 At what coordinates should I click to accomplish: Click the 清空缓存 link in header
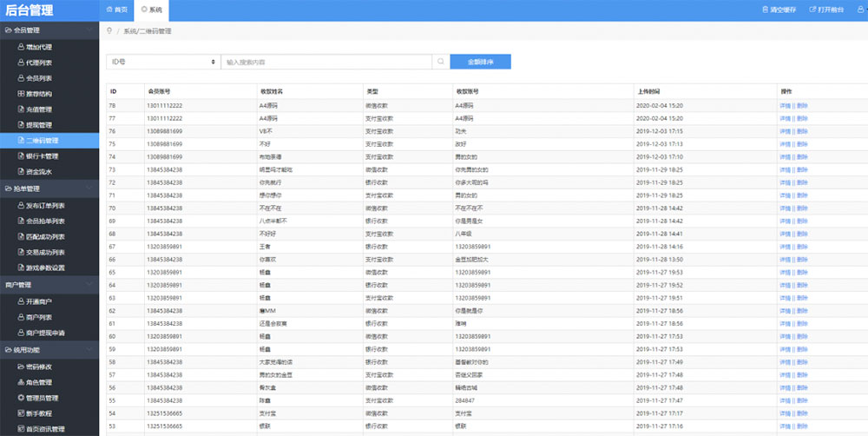click(779, 10)
